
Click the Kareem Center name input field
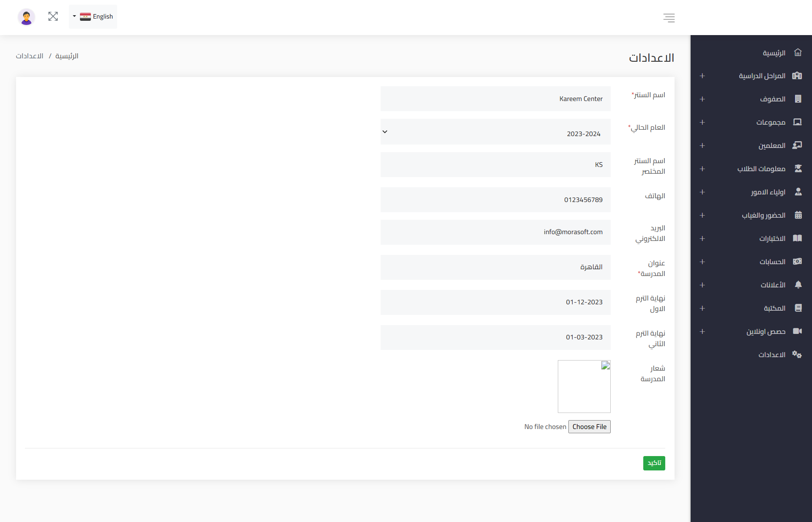click(x=495, y=99)
